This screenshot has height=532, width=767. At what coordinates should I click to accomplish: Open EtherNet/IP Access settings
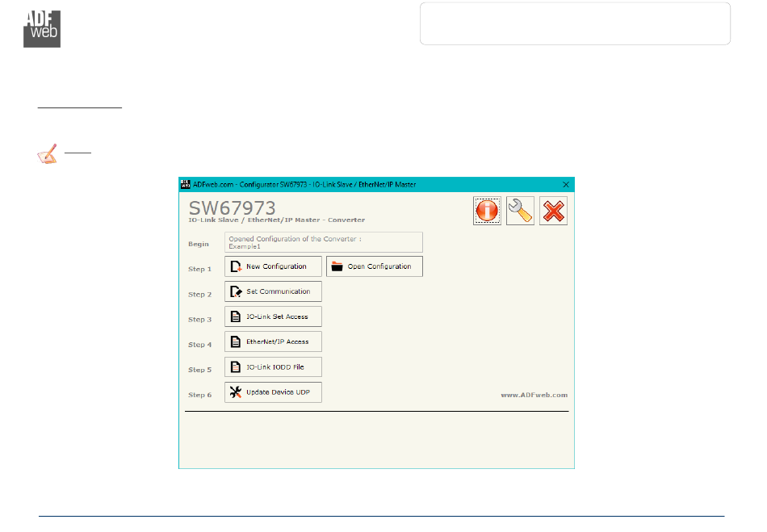(273, 341)
